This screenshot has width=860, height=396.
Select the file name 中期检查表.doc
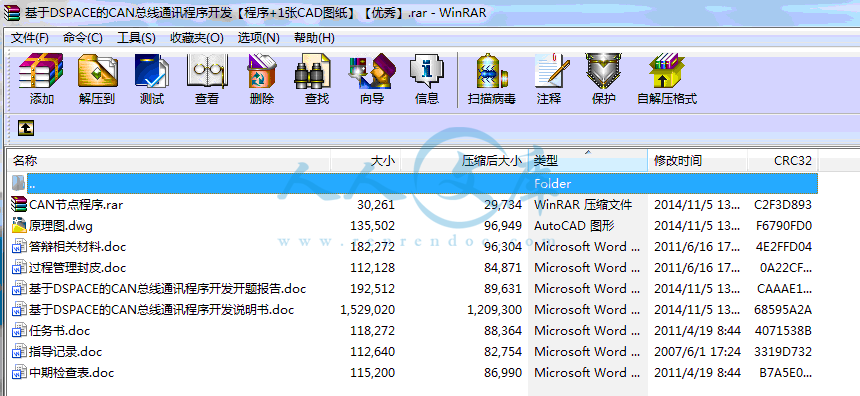point(72,373)
